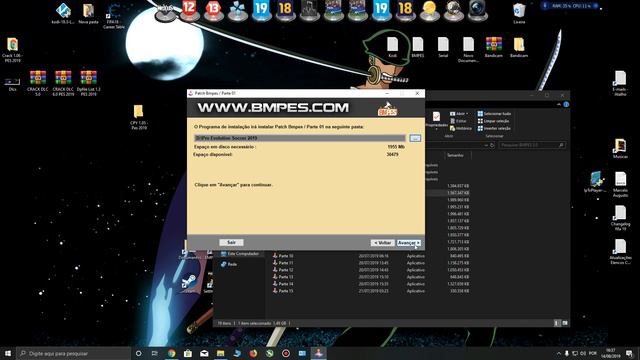This screenshot has height=360, width=640.
Task: Select the Músicas desktop icon
Action: click(x=620, y=149)
